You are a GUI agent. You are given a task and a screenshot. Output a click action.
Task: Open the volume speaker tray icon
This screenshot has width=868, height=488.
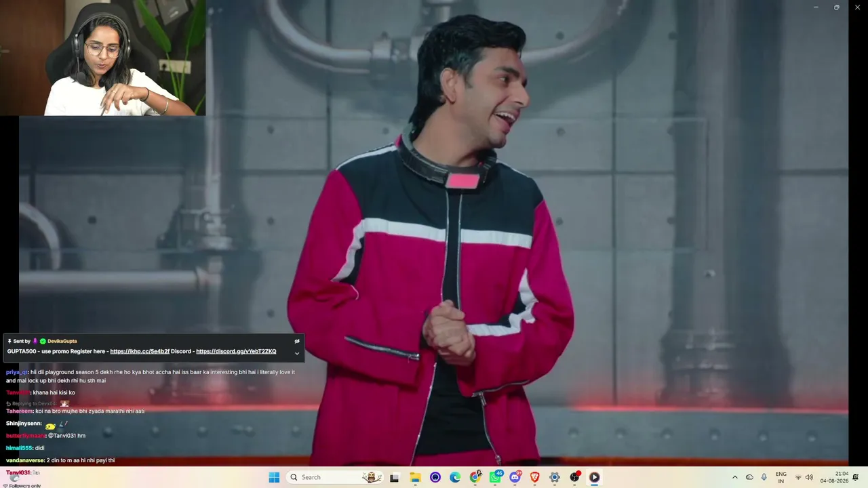pyautogui.click(x=809, y=477)
